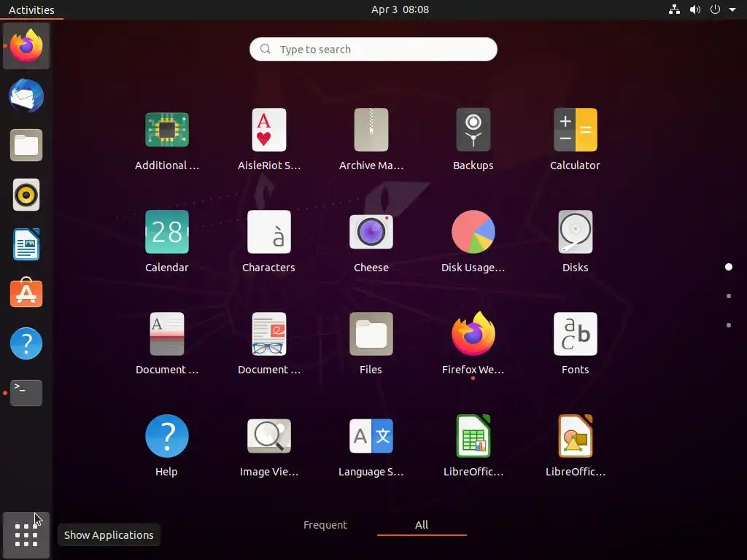747x560 pixels.
Task: Go to second app page dot
Action: coord(729,296)
